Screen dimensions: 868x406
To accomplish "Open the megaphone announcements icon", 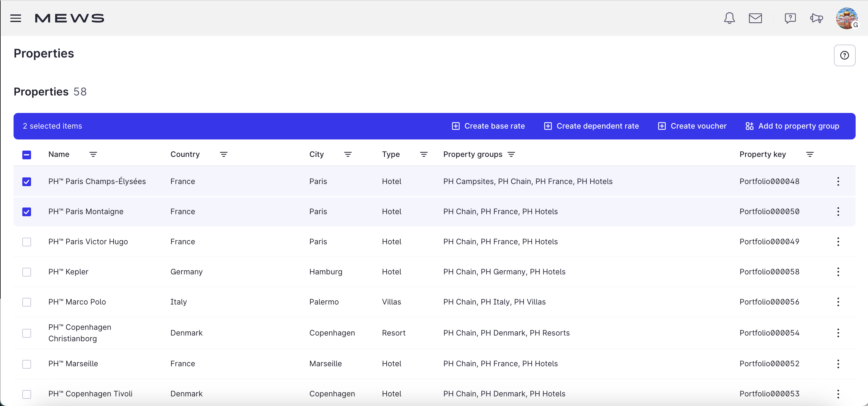I will (816, 18).
